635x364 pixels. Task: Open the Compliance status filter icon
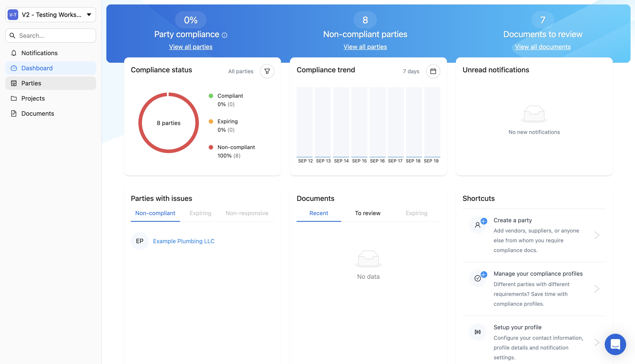(267, 71)
